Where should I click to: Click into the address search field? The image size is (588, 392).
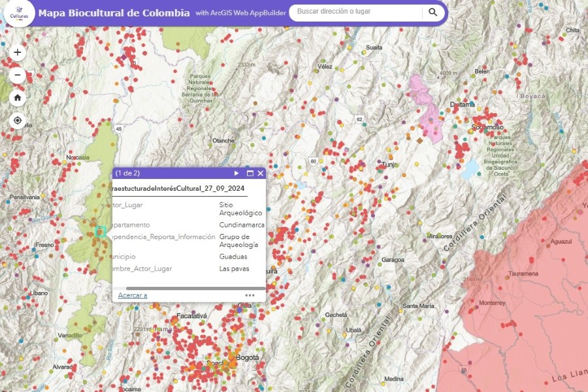pos(356,12)
